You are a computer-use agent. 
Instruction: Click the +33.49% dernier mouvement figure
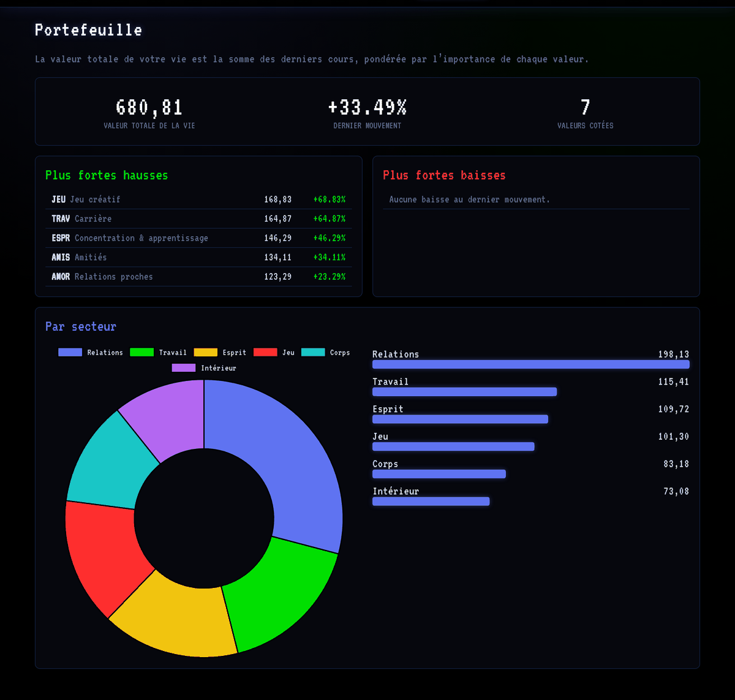click(367, 107)
